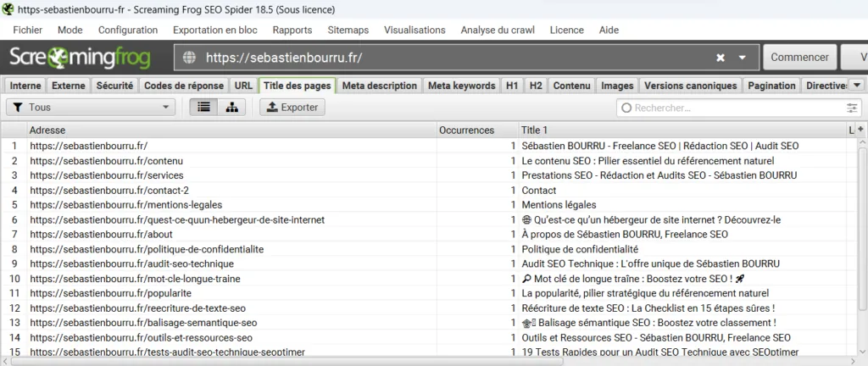The height and width of the screenshot is (366, 868).
Task: Select row https://sebastienbourru.fr/reecriture-de-texte-seo
Action: click(x=428, y=308)
